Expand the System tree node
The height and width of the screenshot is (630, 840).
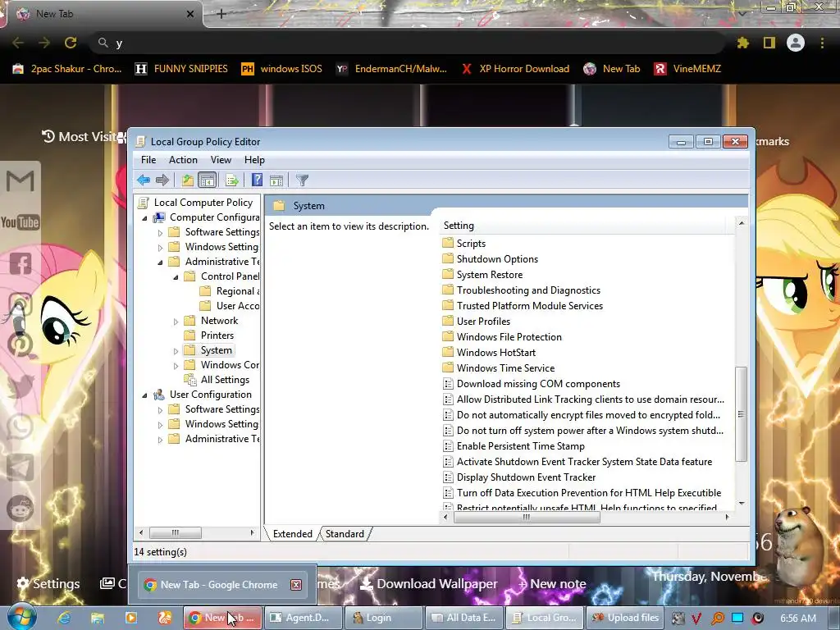(176, 351)
